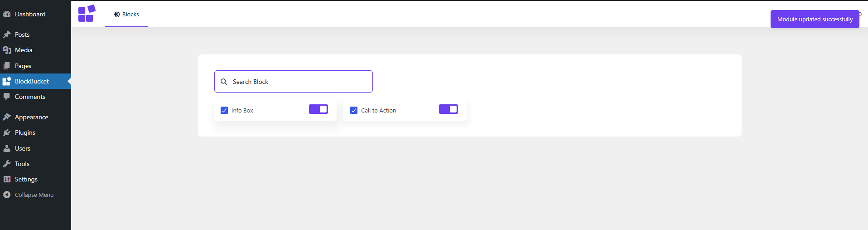Click the BlockBucket purple logo icon
Screen dimensions: 868x230
point(87,14)
